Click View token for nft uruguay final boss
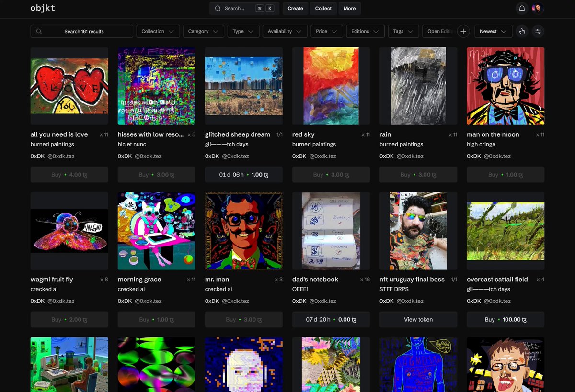575x392 pixels. 418,320
